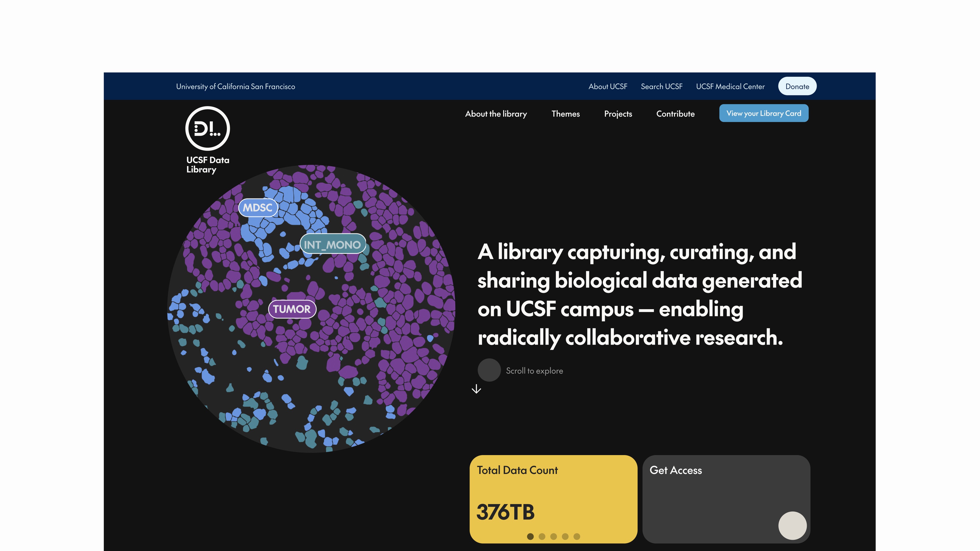Click the down arrow below Scroll to explore
The image size is (980, 551).
[x=476, y=389]
